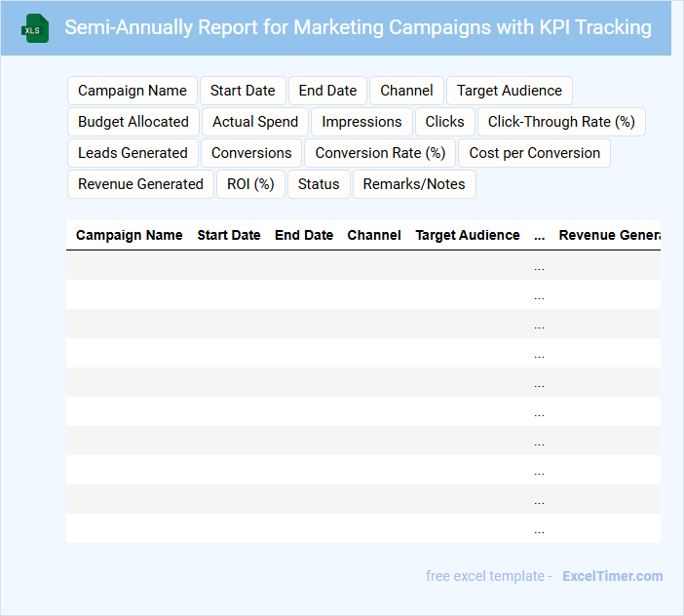Select the End Date tag
The image size is (684, 616).
327,91
